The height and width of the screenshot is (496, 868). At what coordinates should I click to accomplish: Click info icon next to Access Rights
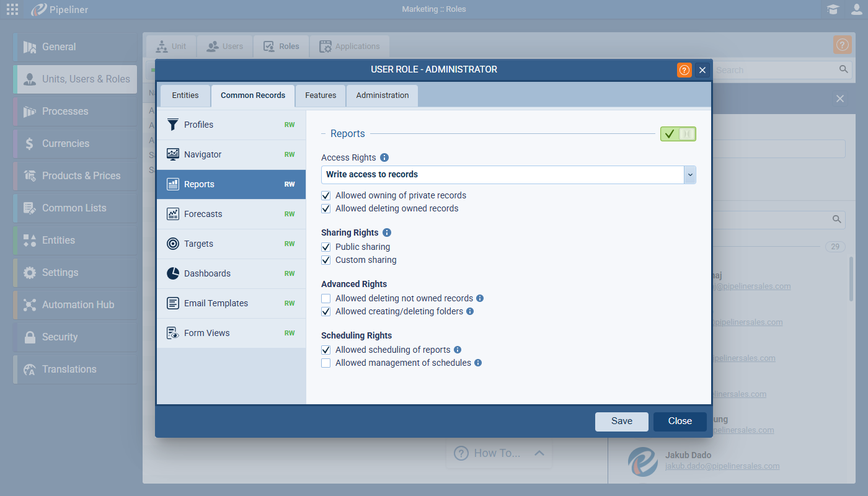click(384, 157)
